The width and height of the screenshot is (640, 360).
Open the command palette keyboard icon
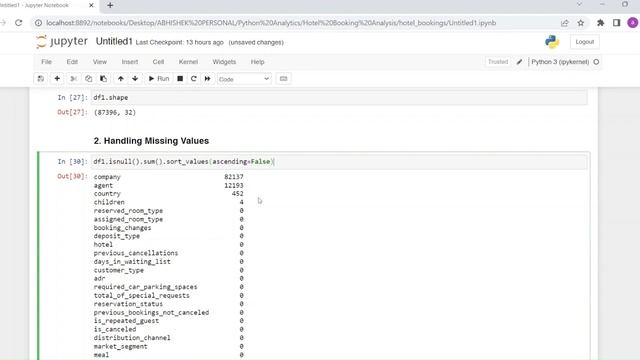point(284,79)
